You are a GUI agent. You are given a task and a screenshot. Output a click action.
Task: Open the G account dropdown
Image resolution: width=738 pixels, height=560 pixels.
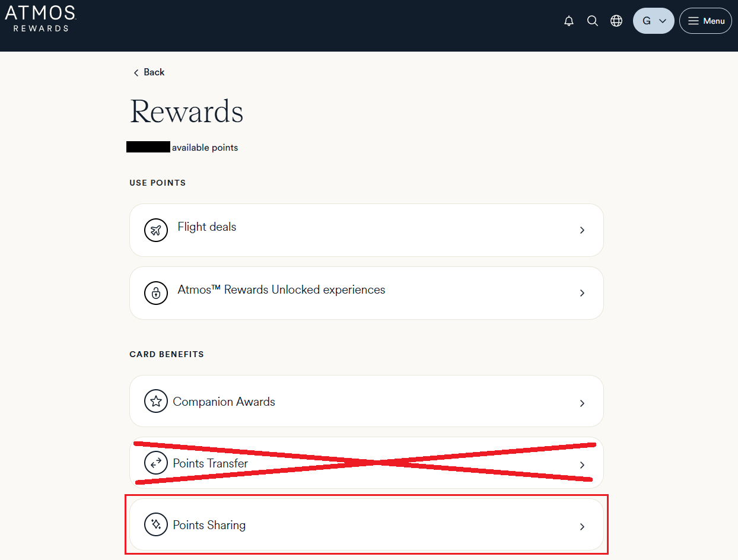click(653, 21)
